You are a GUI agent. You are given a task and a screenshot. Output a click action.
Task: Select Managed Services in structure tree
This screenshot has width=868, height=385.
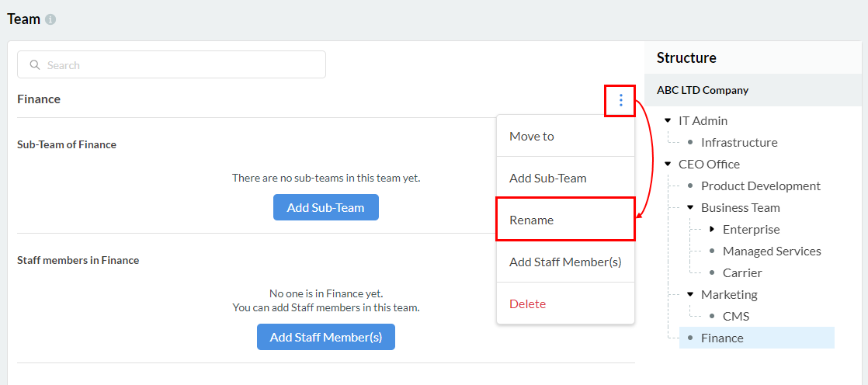point(771,251)
